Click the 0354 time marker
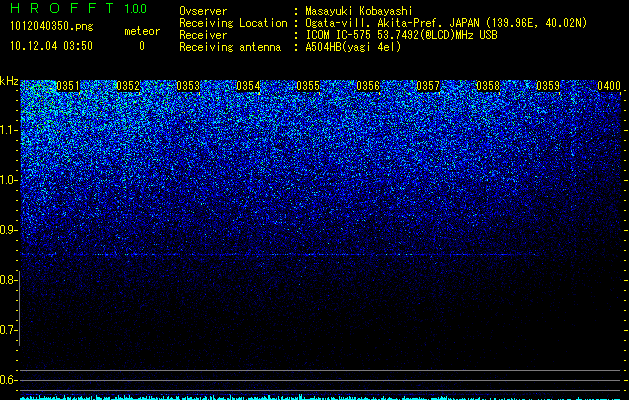 [x=248, y=86]
